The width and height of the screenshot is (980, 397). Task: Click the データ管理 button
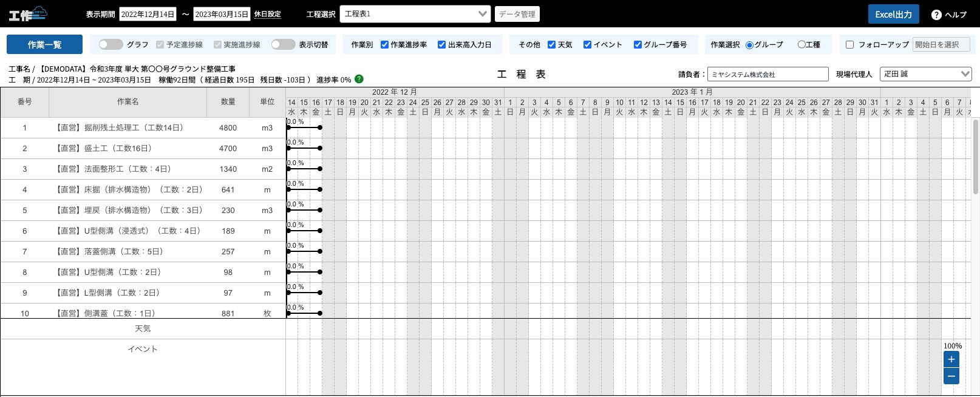517,14
